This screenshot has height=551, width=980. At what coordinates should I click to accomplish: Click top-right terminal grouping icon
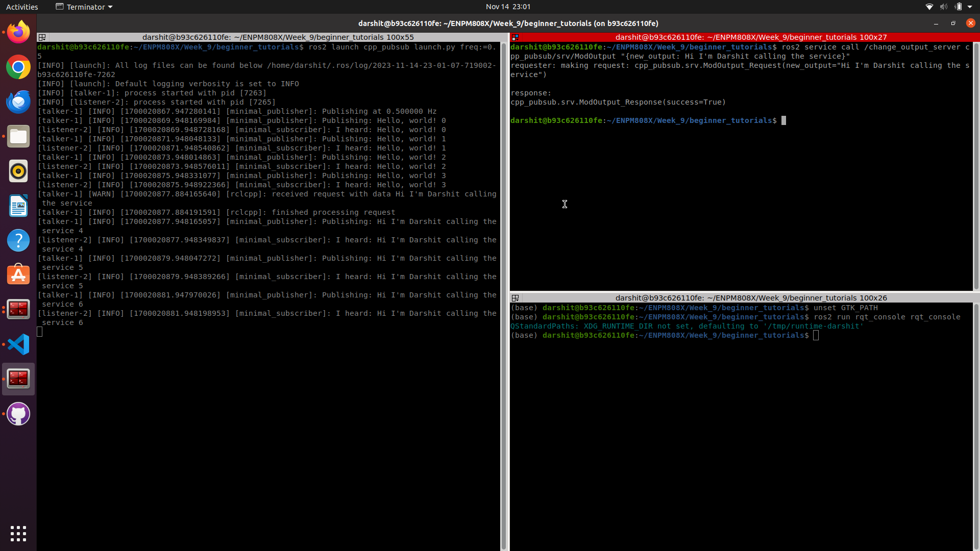pyautogui.click(x=516, y=37)
